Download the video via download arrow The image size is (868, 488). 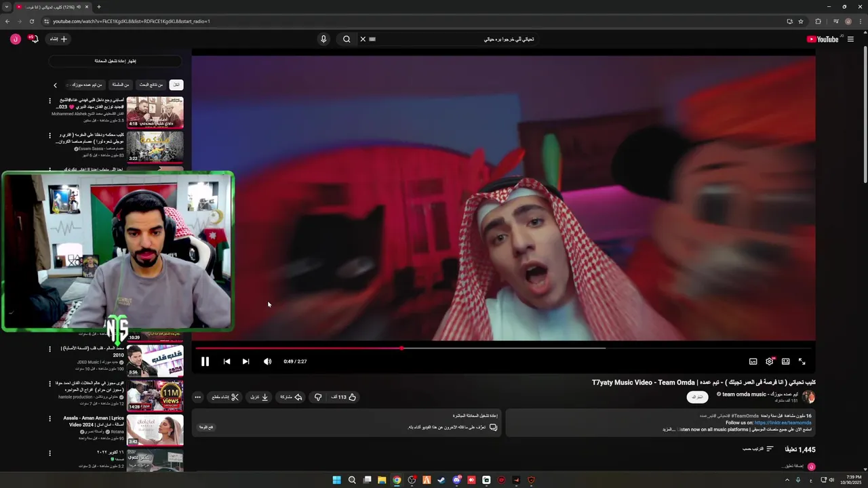coord(260,397)
